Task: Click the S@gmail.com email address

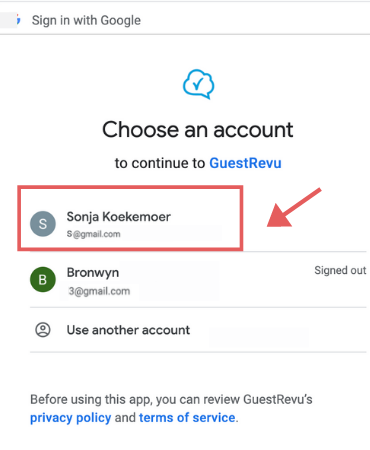Action: 93,234
